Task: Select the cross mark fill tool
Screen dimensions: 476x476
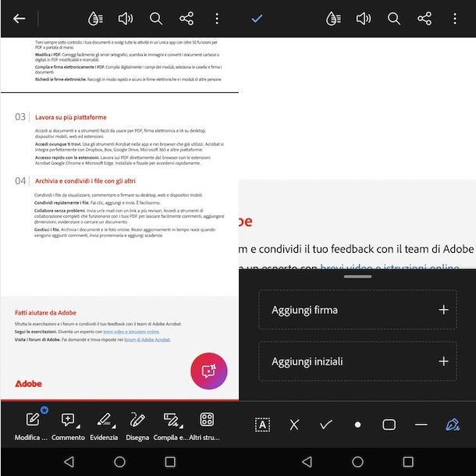Action: click(x=294, y=424)
